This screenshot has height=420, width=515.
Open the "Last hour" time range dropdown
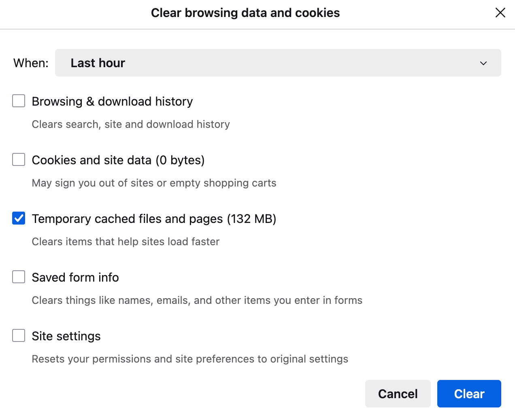click(x=278, y=63)
